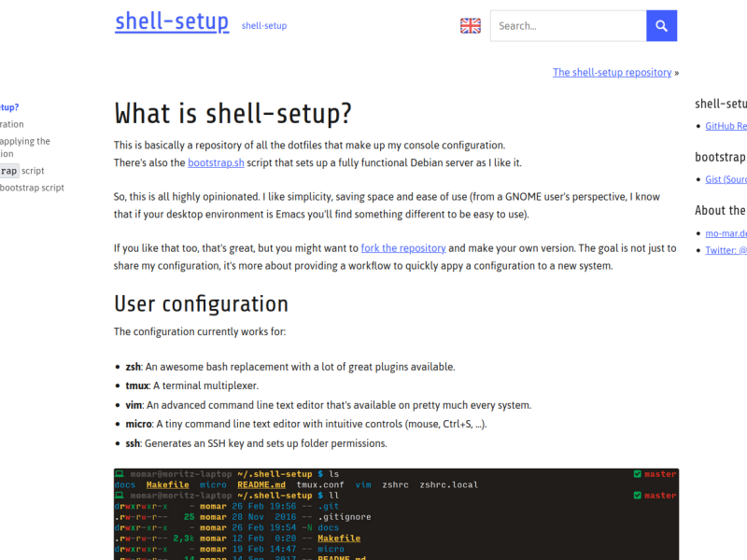Focus the Search input field
747x560 pixels.
[x=569, y=26]
